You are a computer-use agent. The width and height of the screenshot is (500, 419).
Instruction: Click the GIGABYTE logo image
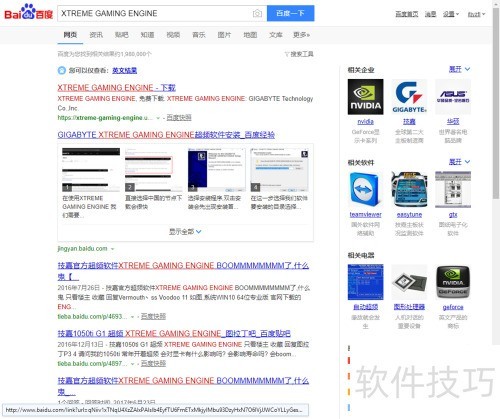pyautogui.click(x=409, y=97)
